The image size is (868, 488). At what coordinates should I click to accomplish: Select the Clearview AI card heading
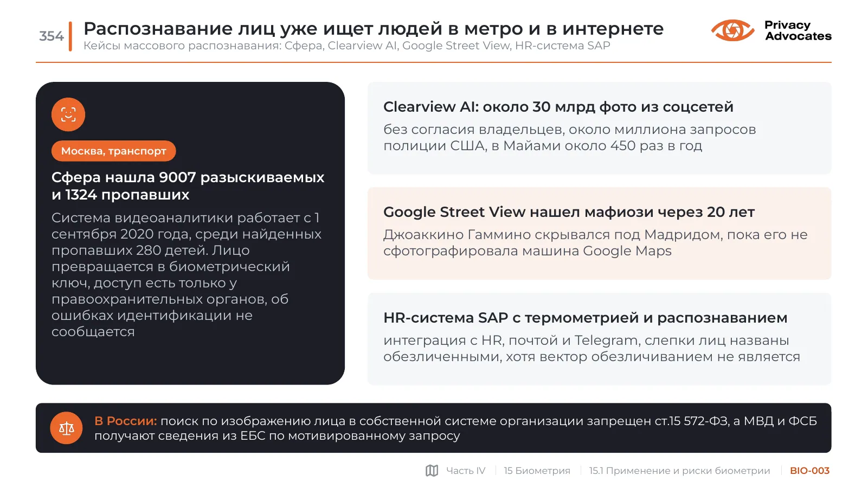pyautogui.click(x=558, y=107)
